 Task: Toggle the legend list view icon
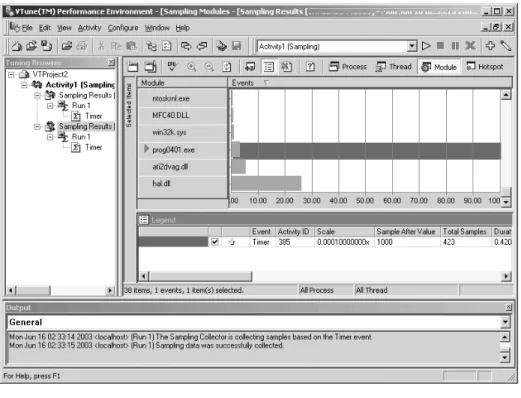269,67
